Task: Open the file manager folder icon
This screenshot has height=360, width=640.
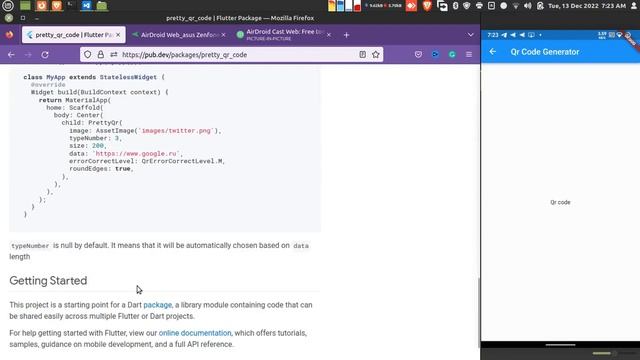Action: (102, 5)
